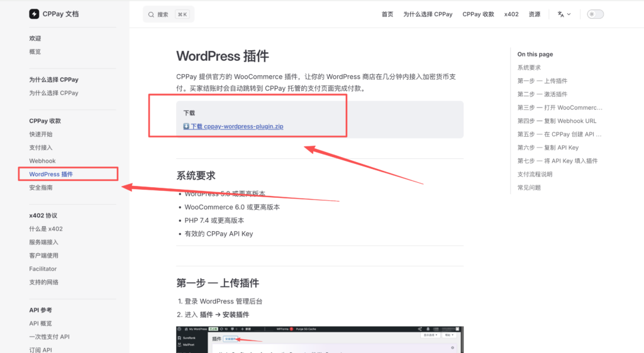Select the Webhook sidebar entry
Image resolution: width=644 pixels, height=353 pixels.
coord(42,161)
